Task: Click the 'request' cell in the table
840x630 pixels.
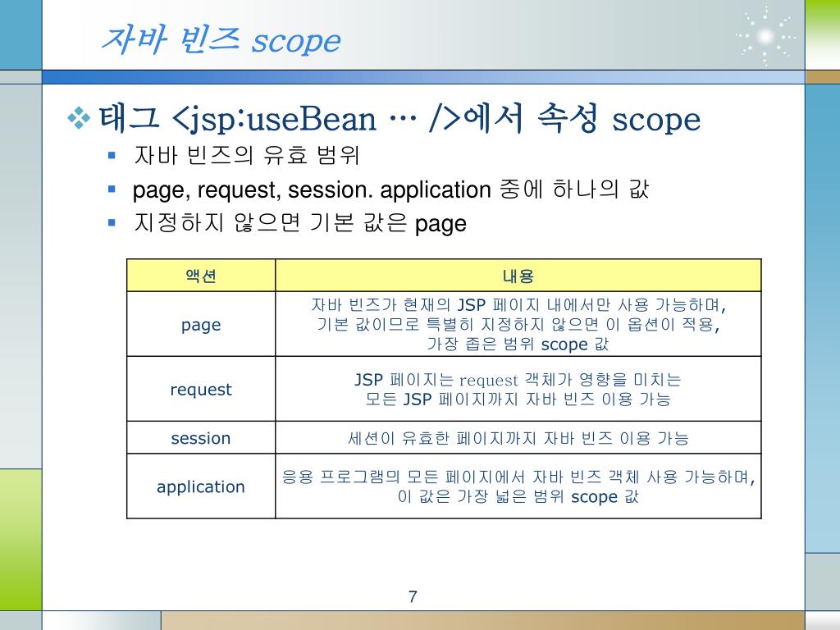Action: tap(201, 389)
